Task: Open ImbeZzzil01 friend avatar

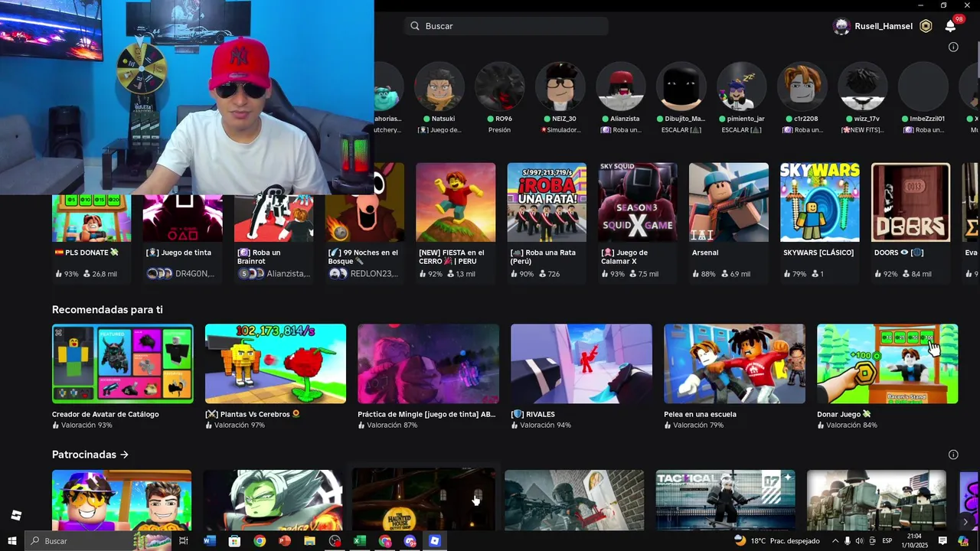Action: (x=923, y=86)
